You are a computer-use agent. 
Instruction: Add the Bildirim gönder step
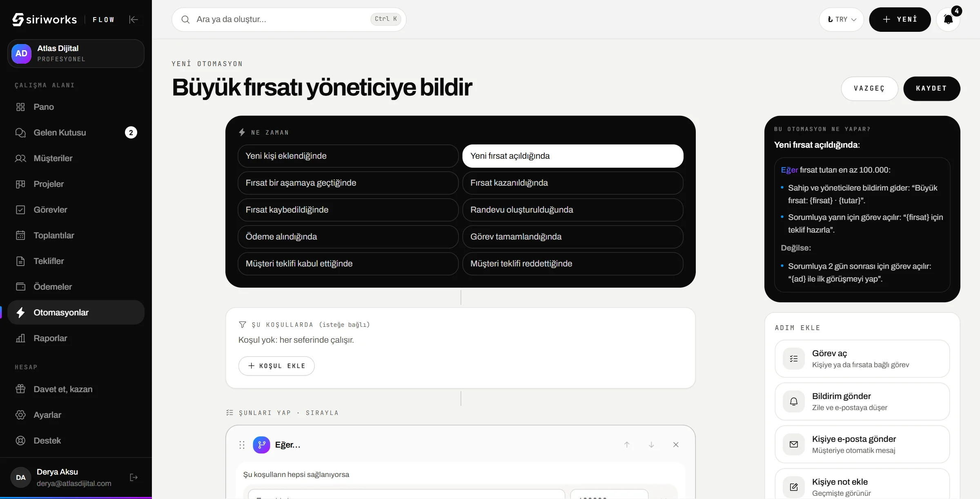click(x=862, y=401)
